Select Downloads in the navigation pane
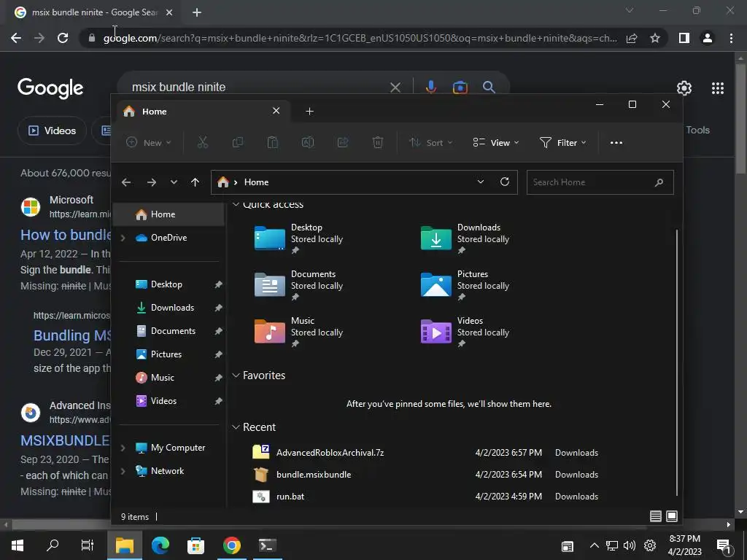This screenshot has height=560, width=747. (x=169, y=308)
